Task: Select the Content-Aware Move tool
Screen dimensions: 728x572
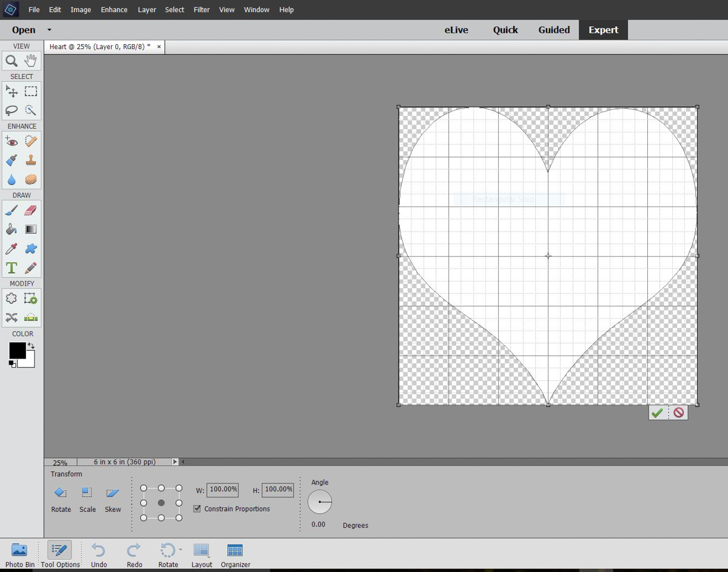Action: (x=12, y=317)
